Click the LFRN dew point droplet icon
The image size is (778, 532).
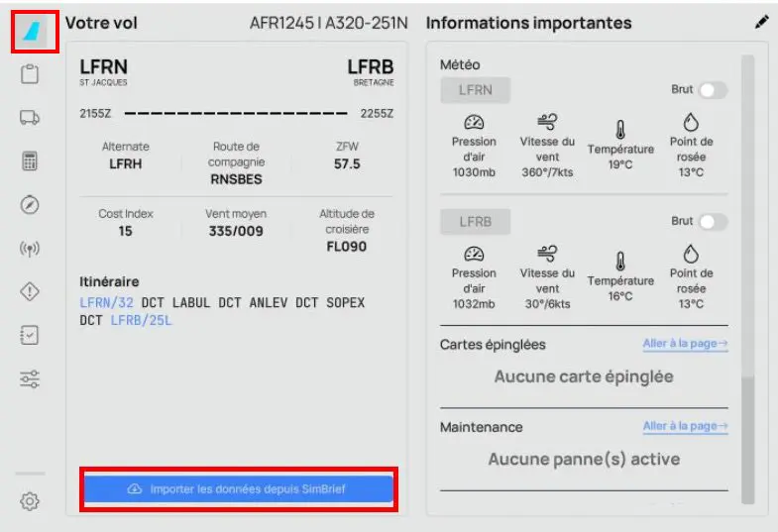tap(691, 122)
